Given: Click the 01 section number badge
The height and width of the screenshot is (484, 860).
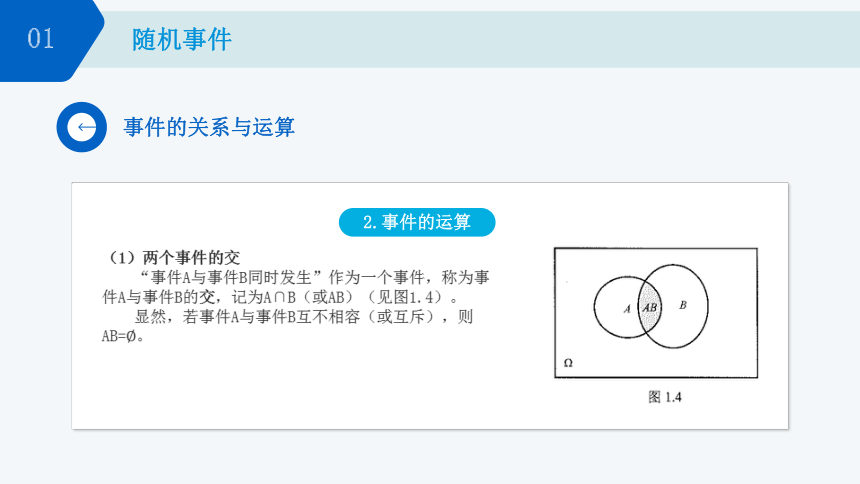Looking at the screenshot, I should click(x=41, y=39).
